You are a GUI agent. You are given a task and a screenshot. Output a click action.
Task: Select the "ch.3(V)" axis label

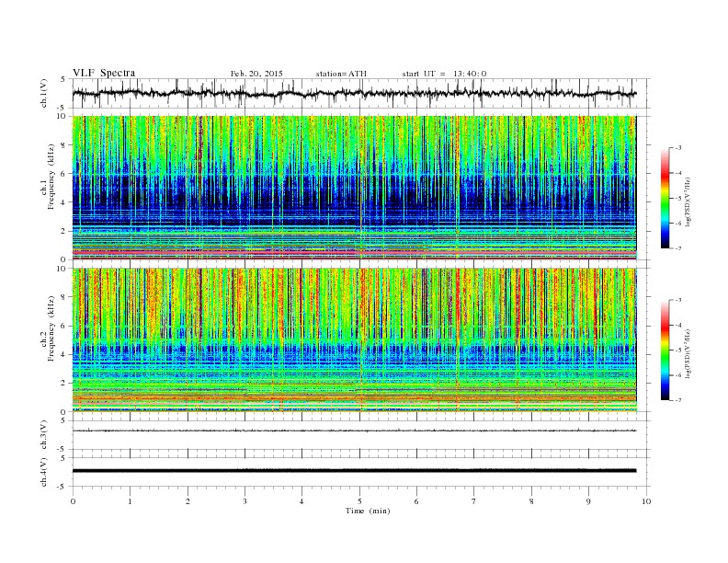click(44, 435)
